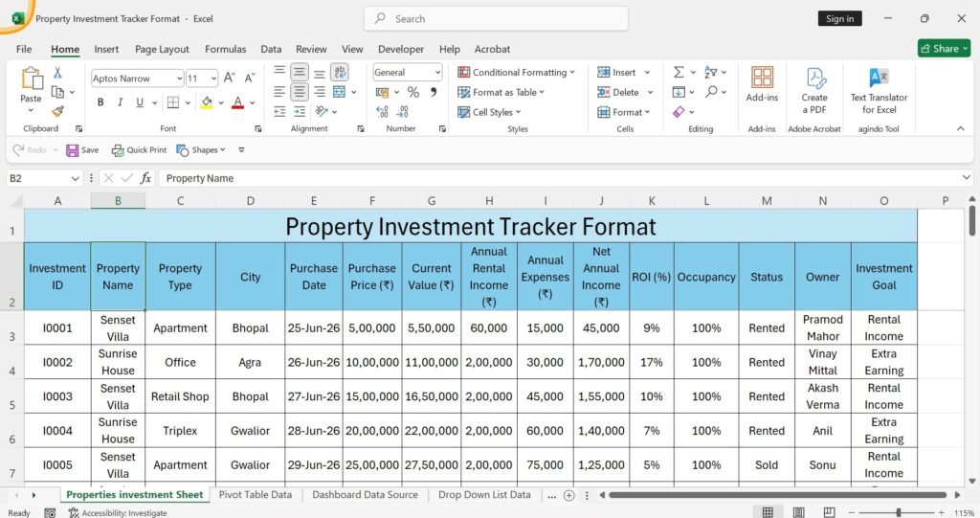Toggle Middle Align button

click(300, 72)
